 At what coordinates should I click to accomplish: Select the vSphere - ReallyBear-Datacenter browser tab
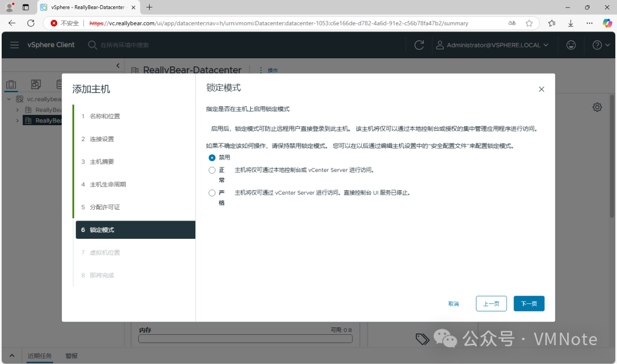[89, 7]
